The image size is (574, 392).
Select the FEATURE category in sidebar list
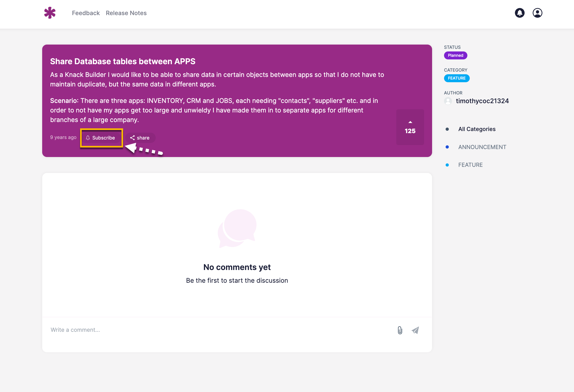[x=470, y=165]
